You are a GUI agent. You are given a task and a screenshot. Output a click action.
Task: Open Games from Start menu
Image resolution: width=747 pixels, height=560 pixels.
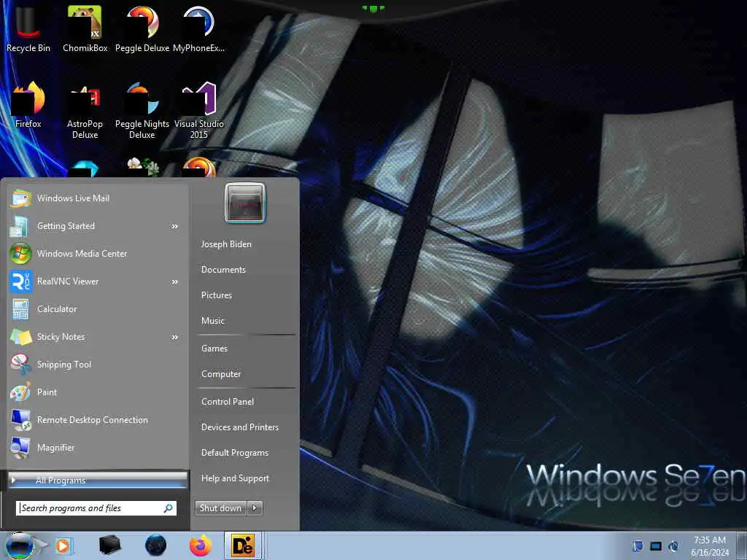tap(214, 349)
